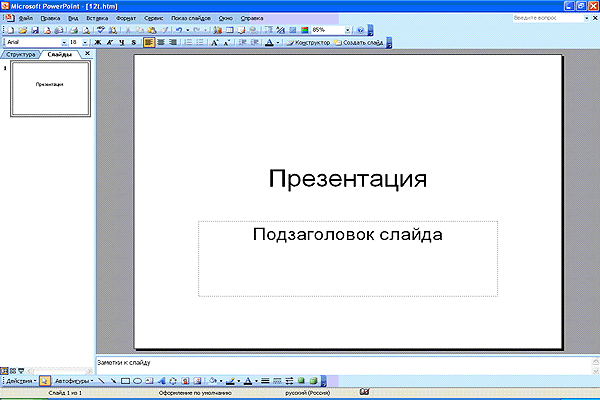Select the Arrow drawing tool
The height and width of the screenshot is (400, 600).
(113, 381)
